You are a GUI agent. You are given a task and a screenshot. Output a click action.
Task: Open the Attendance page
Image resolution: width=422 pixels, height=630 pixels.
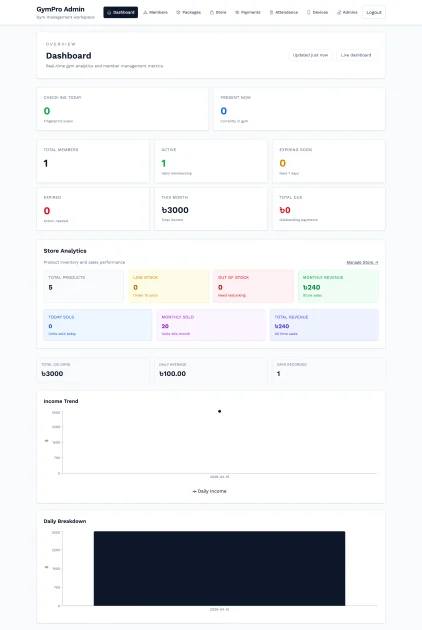point(284,12)
